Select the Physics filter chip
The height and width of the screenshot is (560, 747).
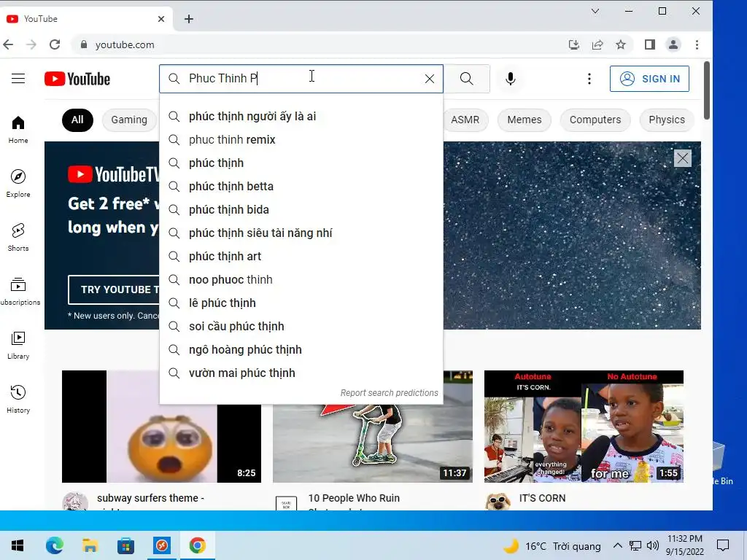point(667,120)
